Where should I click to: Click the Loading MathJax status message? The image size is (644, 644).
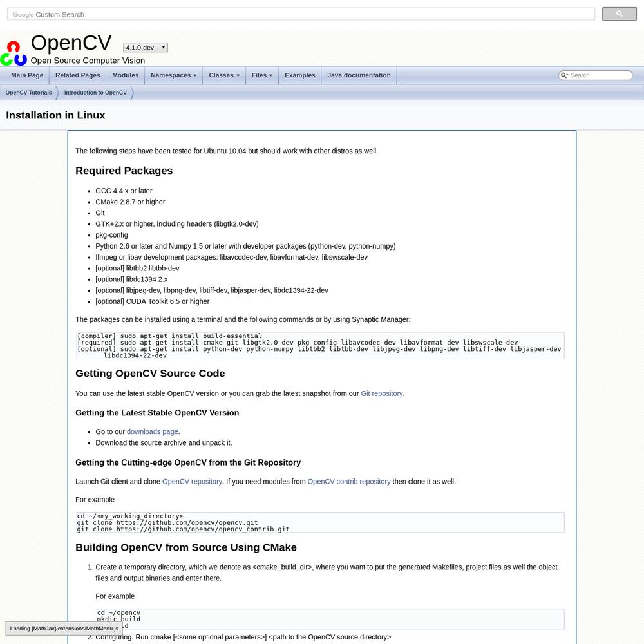tap(64, 629)
